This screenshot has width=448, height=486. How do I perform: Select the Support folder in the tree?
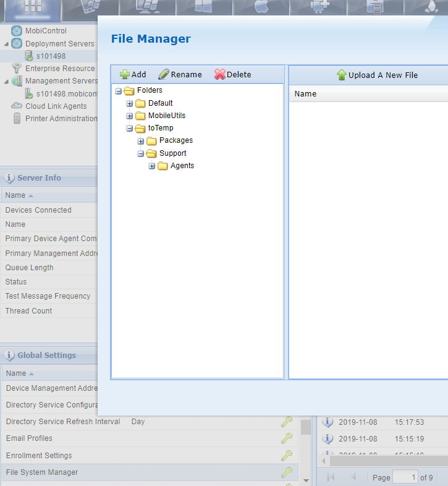click(x=172, y=153)
